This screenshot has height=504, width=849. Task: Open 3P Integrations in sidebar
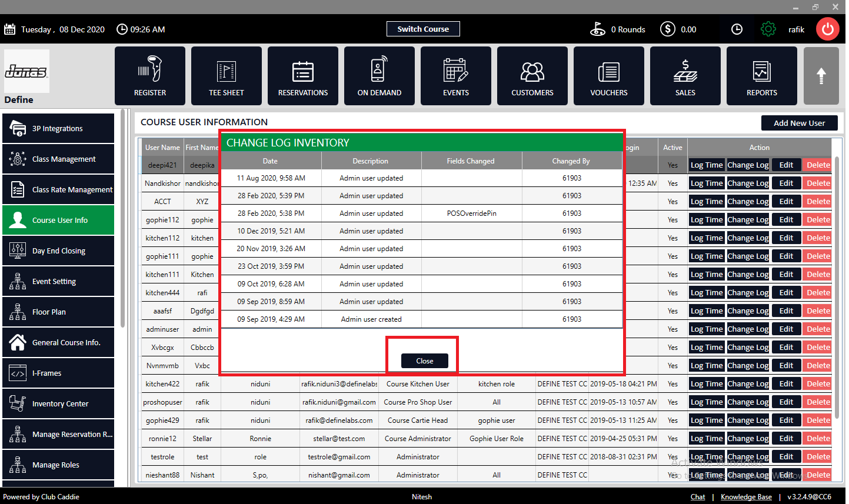[58, 128]
